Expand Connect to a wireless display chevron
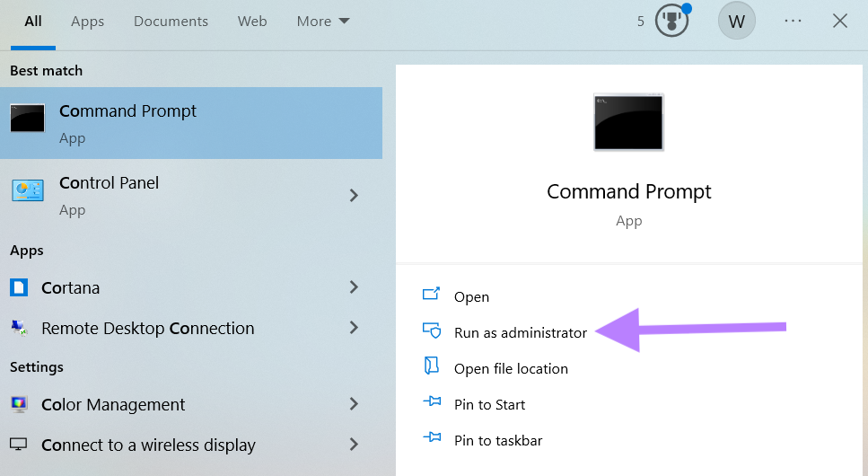 point(354,444)
